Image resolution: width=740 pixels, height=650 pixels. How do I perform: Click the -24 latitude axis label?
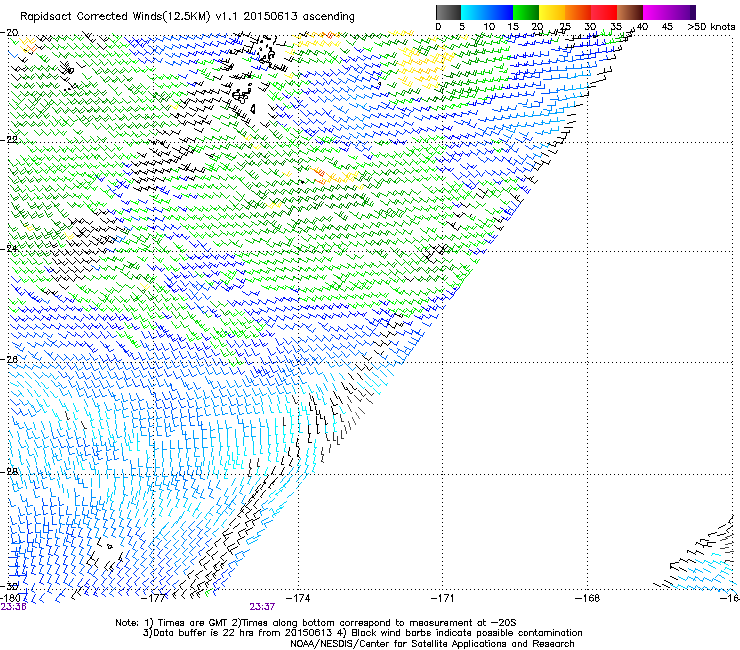point(9,248)
